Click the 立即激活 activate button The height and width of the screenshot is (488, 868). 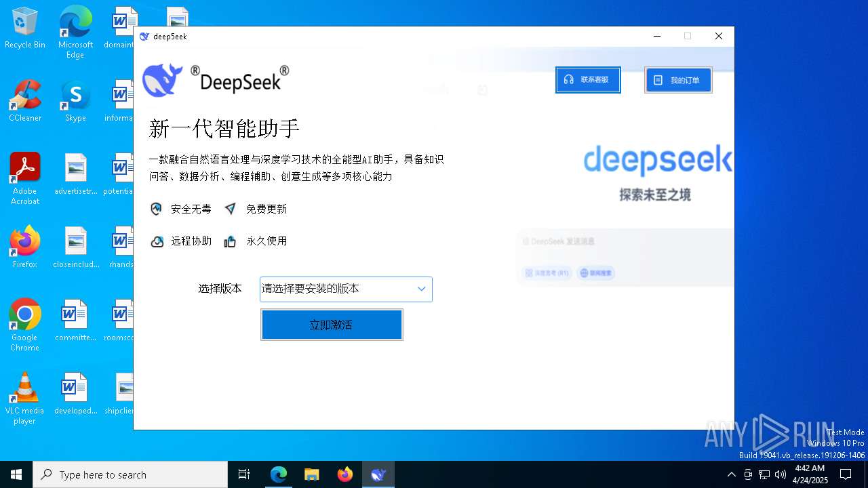(332, 325)
